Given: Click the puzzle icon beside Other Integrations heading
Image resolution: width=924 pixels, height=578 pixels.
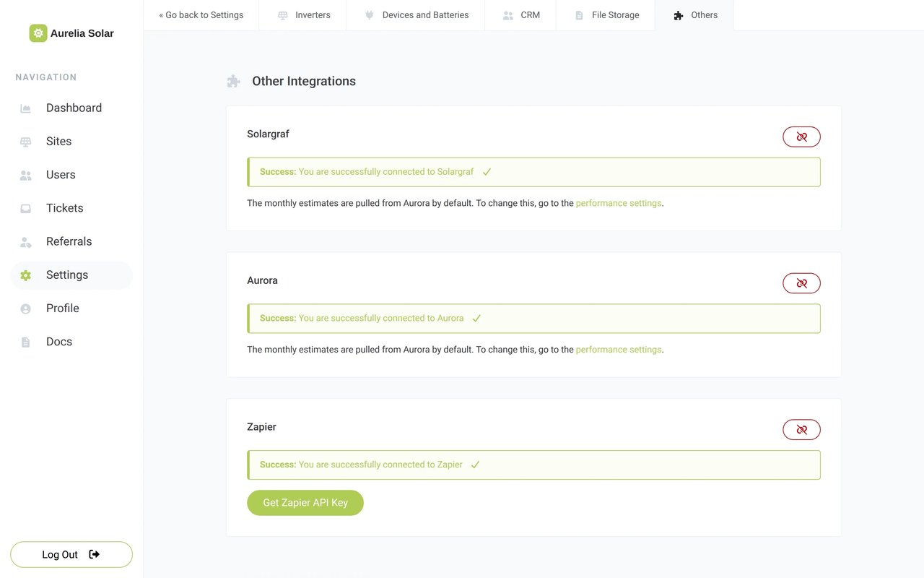Looking at the screenshot, I should pos(233,82).
